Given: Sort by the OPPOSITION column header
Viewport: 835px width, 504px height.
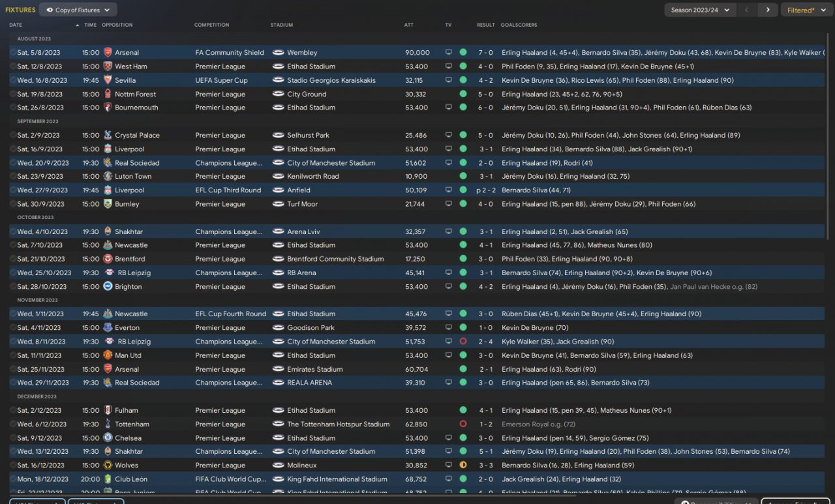Looking at the screenshot, I should pyautogui.click(x=117, y=25).
